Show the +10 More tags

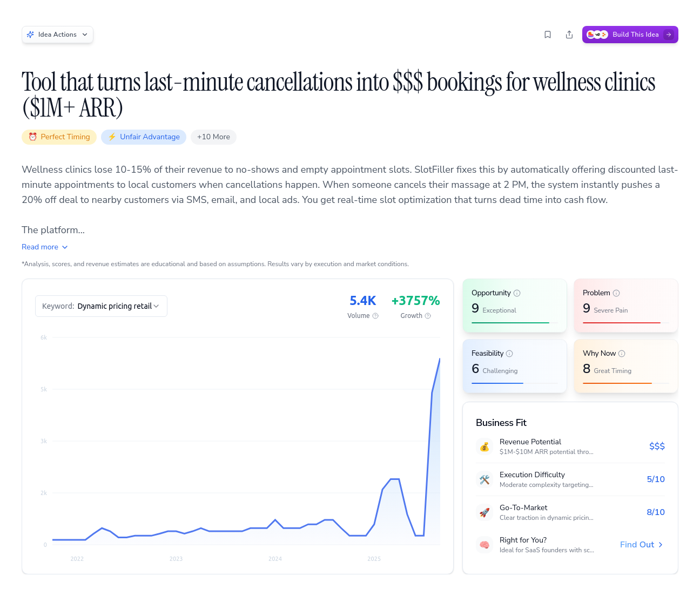click(213, 137)
